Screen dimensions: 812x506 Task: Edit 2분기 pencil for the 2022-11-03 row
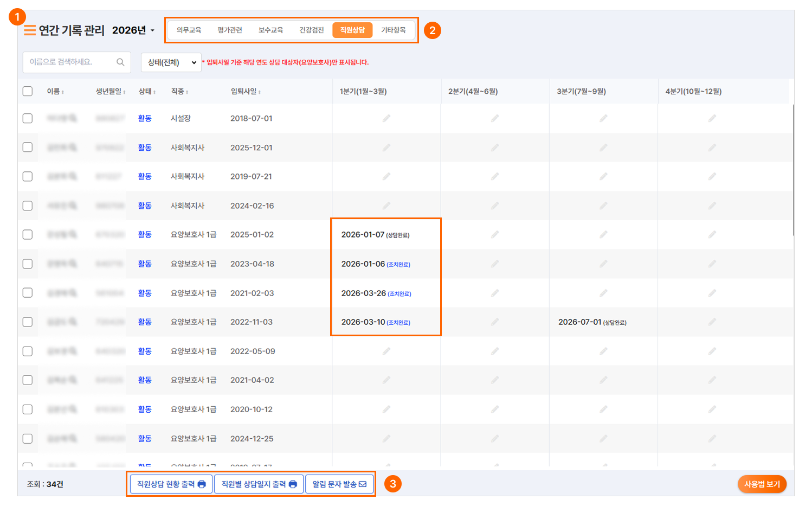495,322
